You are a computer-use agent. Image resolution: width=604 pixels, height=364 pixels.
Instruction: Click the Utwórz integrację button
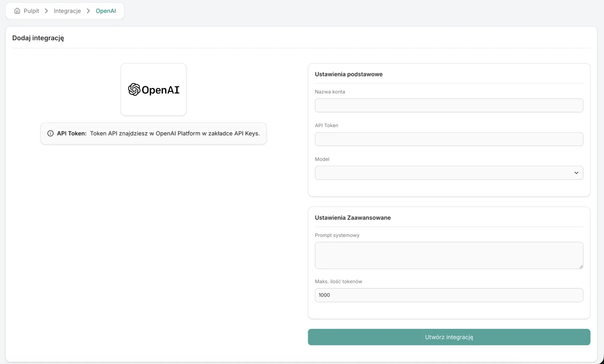[449, 337]
